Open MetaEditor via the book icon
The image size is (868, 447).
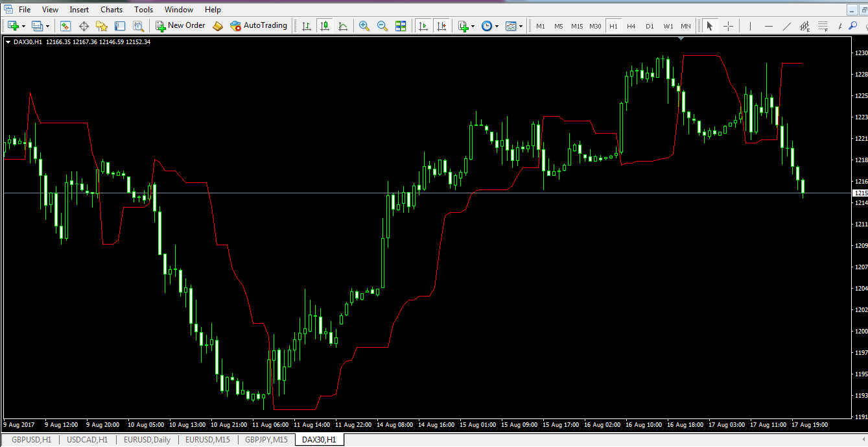[x=218, y=26]
